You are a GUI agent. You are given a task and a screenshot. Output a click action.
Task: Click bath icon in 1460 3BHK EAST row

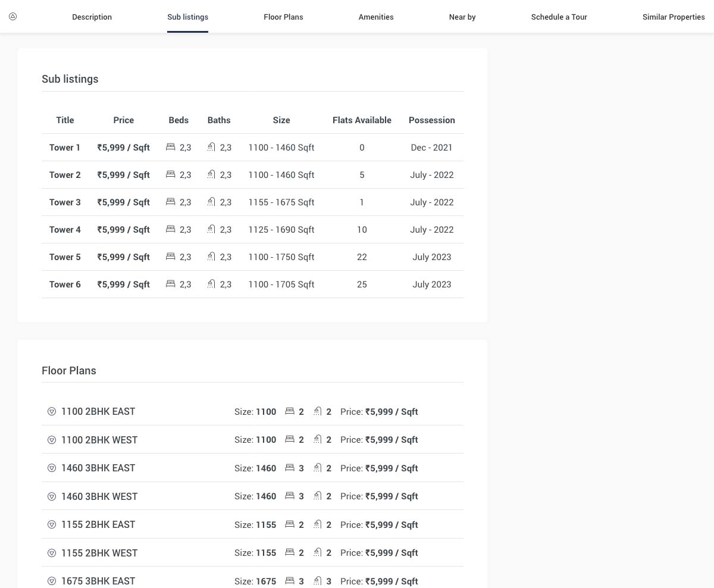point(318,468)
